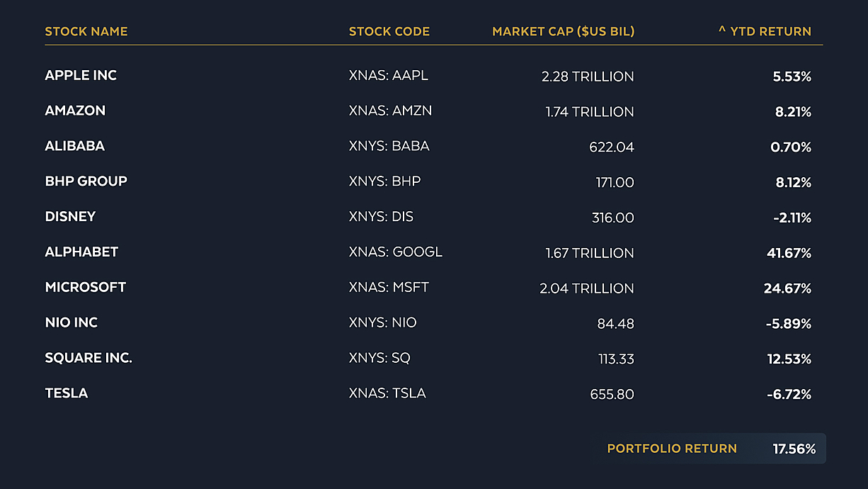868x489 pixels.
Task: Click Apple's 2.28 Trillion market cap
Action: (x=588, y=76)
